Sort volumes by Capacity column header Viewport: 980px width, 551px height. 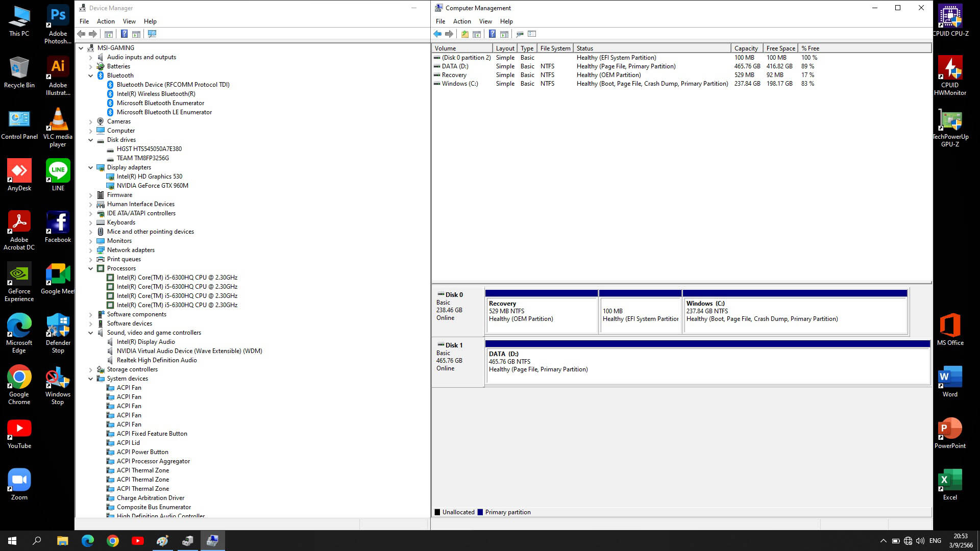pos(747,48)
